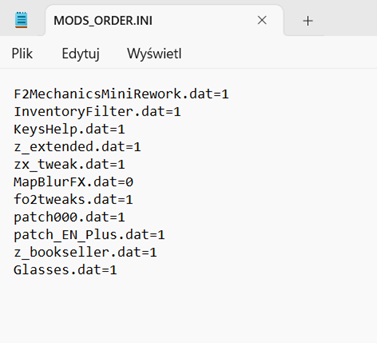Screen dimensions: 391x363
Task: Select the MODS_ORDER.INI tab
Action: pyautogui.click(x=163, y=21)
